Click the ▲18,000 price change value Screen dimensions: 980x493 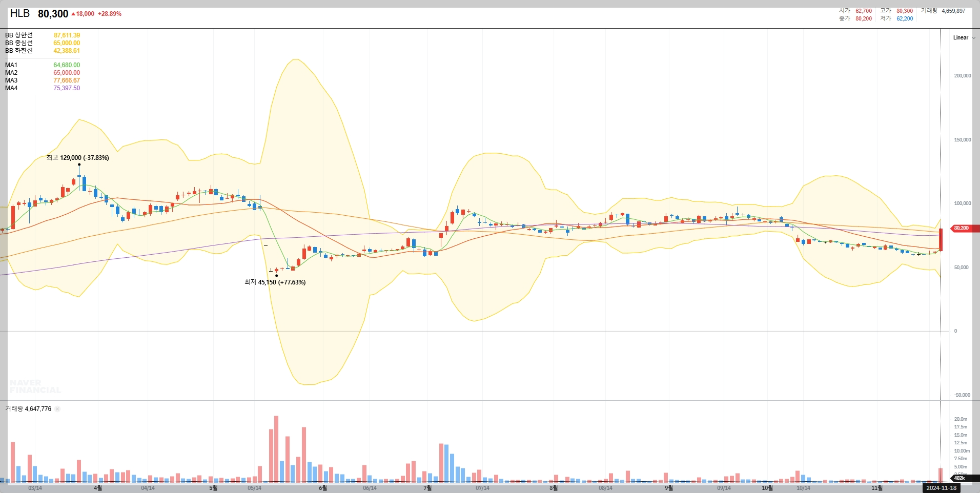pos(83,14)
